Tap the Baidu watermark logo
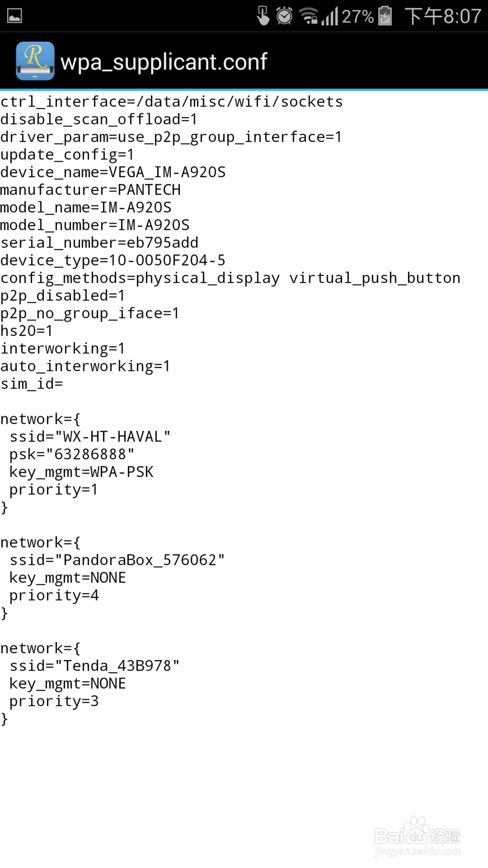 coord(417,836)
